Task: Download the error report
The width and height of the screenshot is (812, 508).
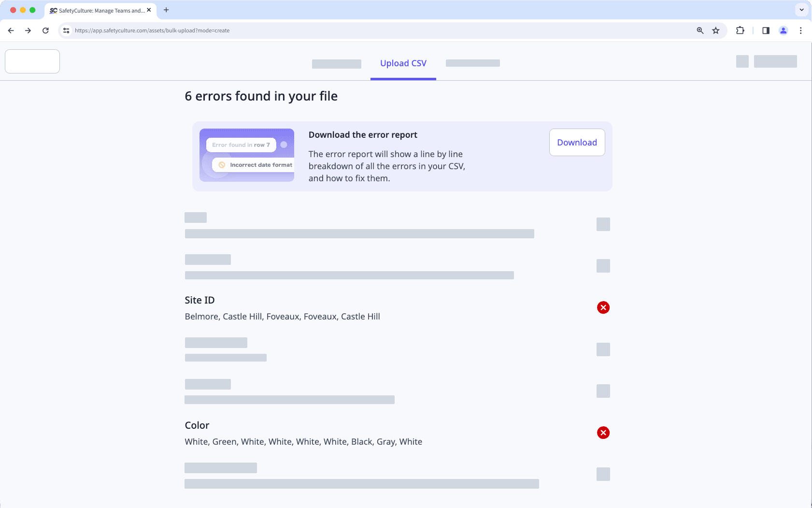Action: [x=577, y=143]
